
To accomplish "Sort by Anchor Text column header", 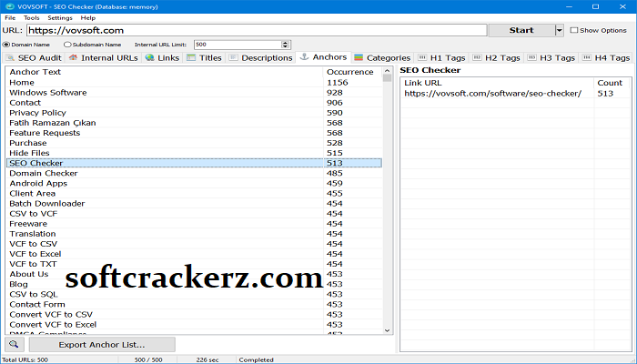I will point(165,72).
